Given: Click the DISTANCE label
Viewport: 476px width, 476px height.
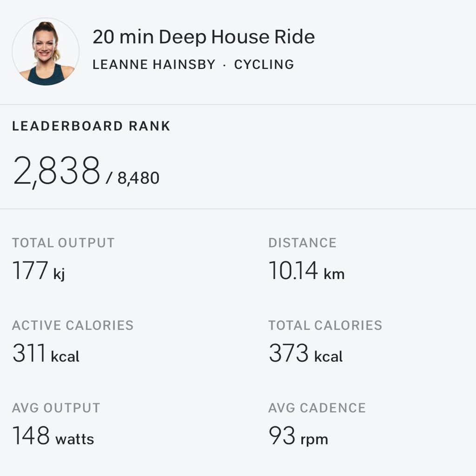Looking at the screenshot, I should coord(302,243).
